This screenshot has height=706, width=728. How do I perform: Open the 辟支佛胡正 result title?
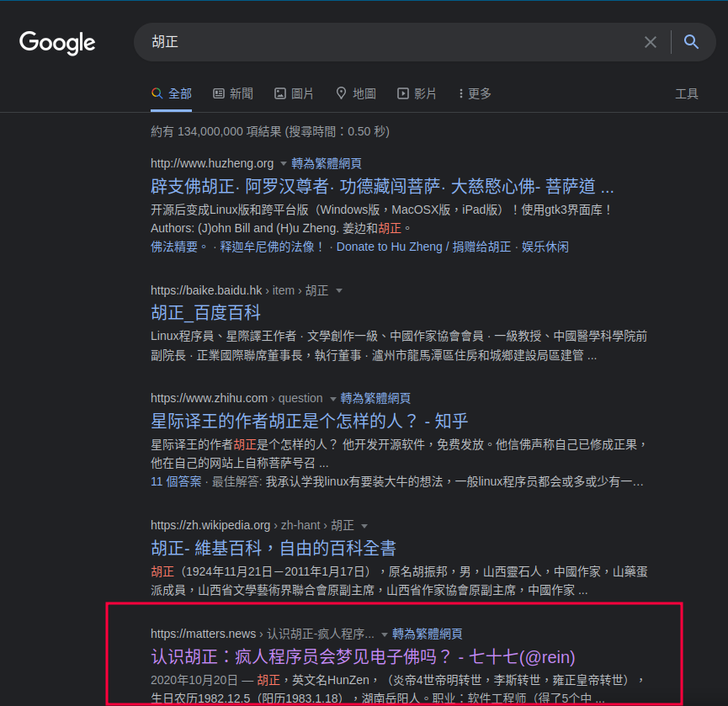tap(382, 187)
